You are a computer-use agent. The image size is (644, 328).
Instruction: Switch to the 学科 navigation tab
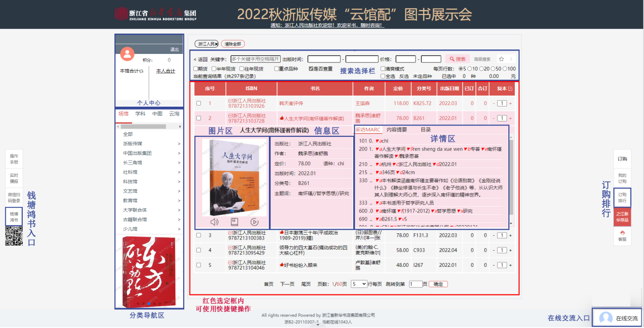pyautogui.click(x=140, y=114)
